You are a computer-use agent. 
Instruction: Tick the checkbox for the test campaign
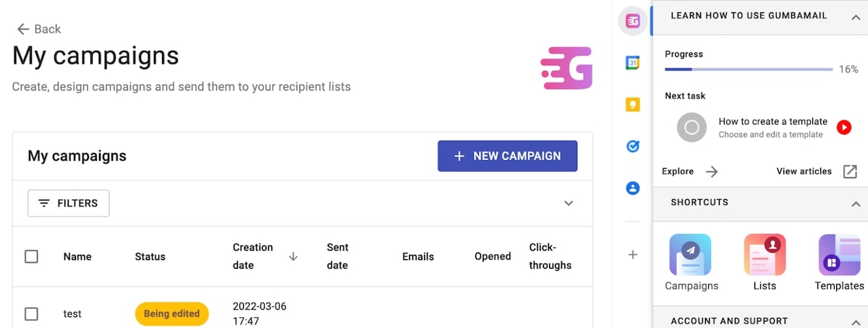click(31, 314)
